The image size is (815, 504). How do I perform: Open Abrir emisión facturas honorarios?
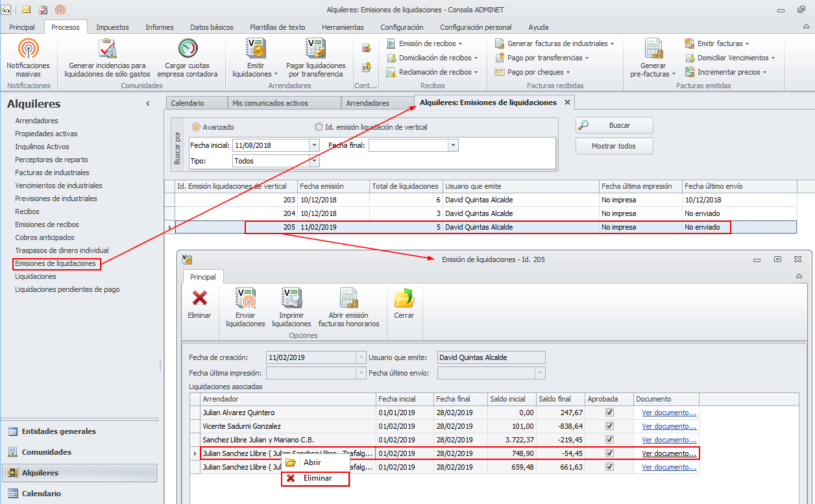point(348,299)
